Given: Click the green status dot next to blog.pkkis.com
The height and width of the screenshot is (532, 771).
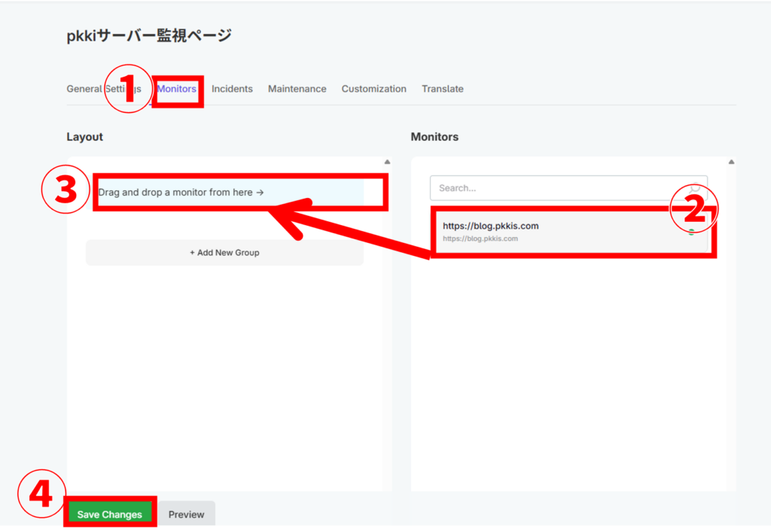Looking at the screenshot, I should coord(693,233).
